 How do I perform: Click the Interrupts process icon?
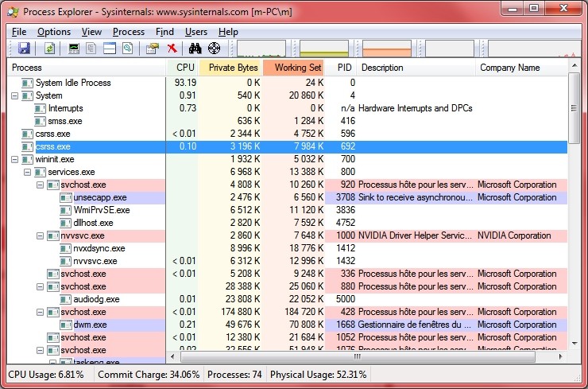tap(40, 108)
